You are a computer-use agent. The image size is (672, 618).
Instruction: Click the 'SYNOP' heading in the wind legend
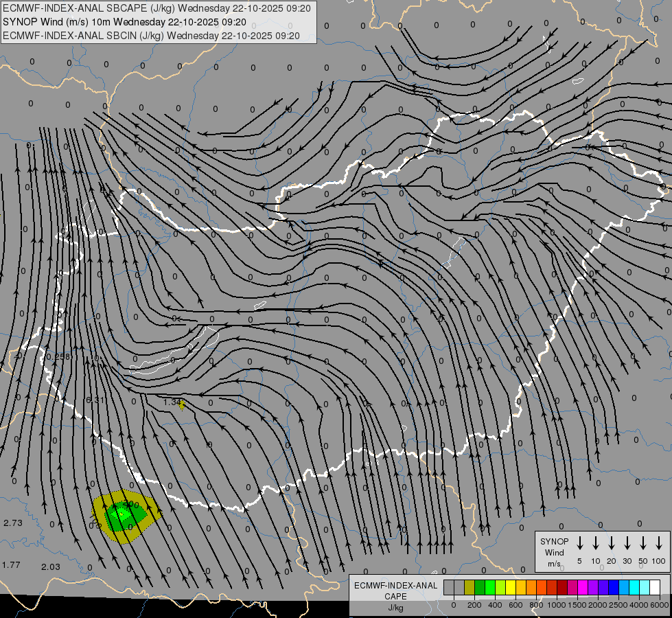pyautogui.click(x=554, y=541)
